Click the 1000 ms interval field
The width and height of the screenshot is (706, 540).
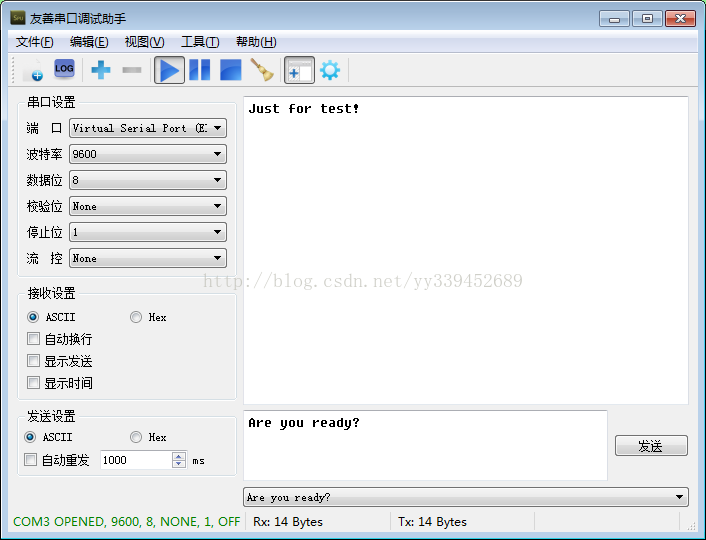(x=136, y=460)
